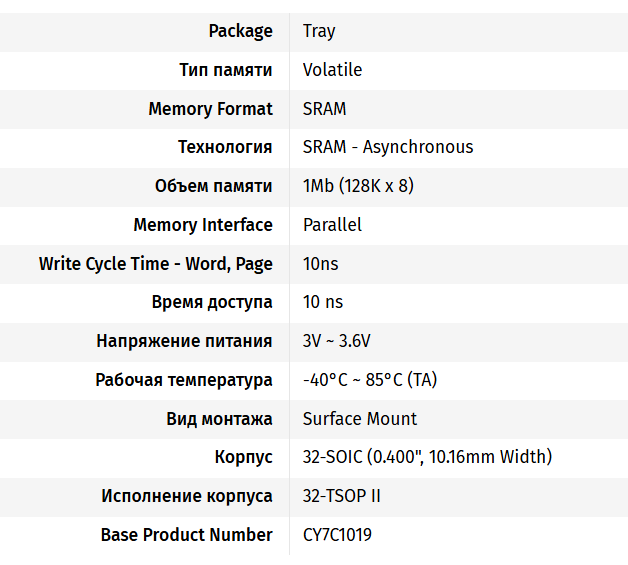Select the "3V ~ 3.6V" voltage value
This screenshot has width=628, height=565.
point(336,341)
